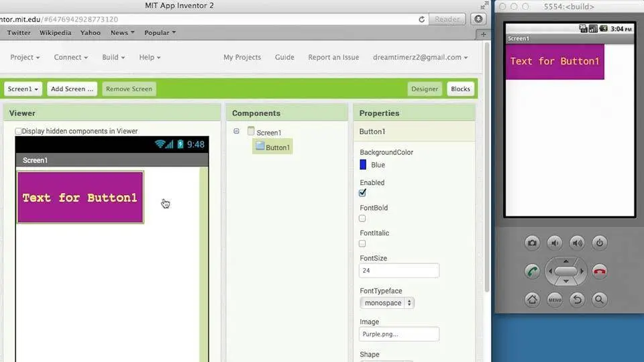Open the browser downloads icon
644x362 pixels.
coord(478,19)
